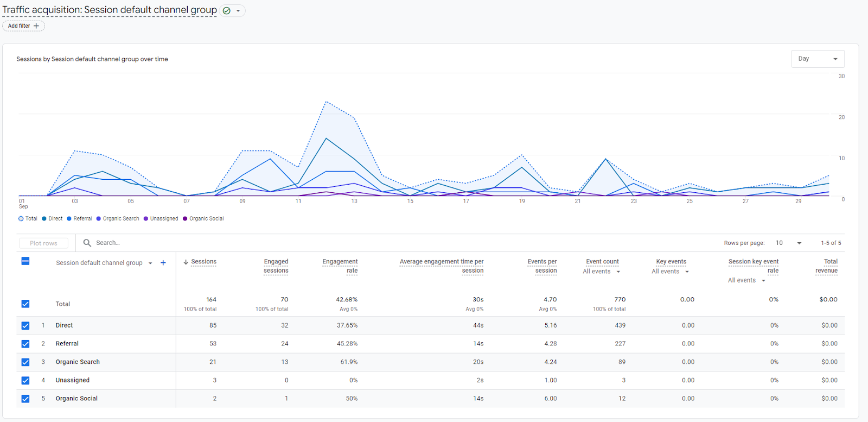Toggle the Direct legend color dot
Image resolution: width=868 pixels, height=422 pixels.
tap(44, 219)
